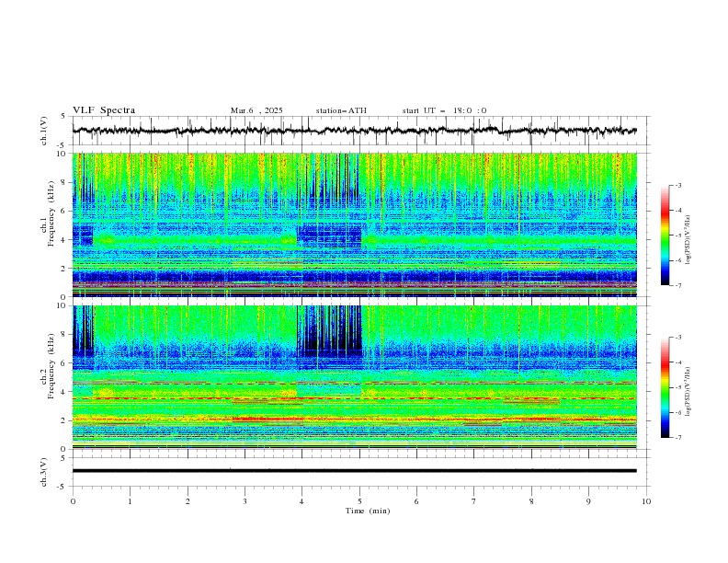Click the time axis tick label "3"
728x563 pixels.
pyautogui.click(x=245, y=501)
